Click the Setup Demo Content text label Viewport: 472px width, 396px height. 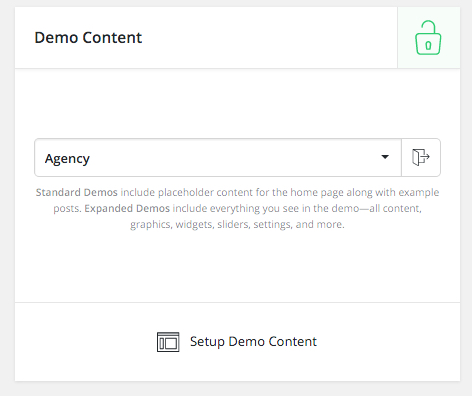253,342
